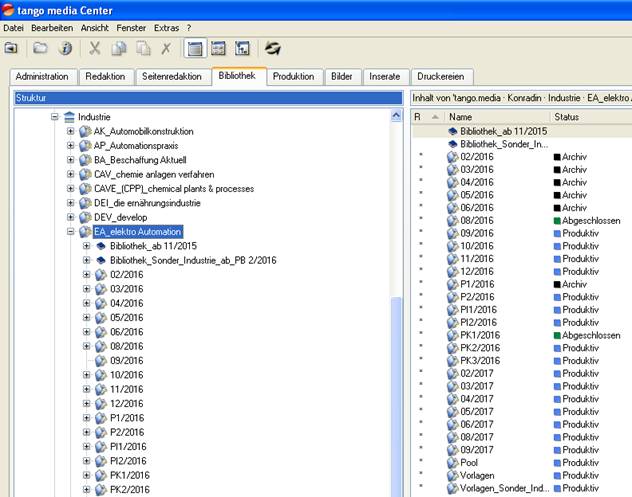The height and width of the screenshot is (497, 632).
Task: Click the copy documents toolbar icon
Action: (119, 48)
